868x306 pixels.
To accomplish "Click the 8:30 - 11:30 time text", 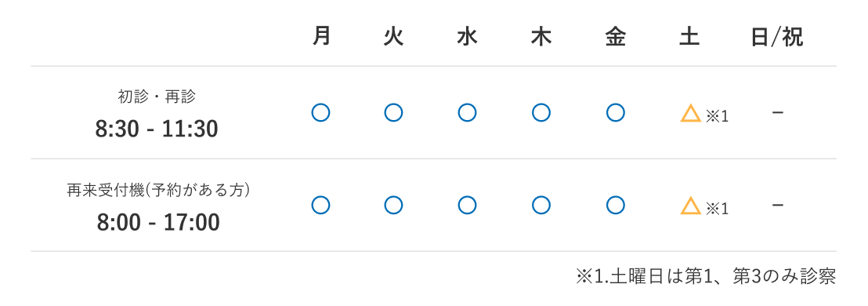I will click(157, 129).
